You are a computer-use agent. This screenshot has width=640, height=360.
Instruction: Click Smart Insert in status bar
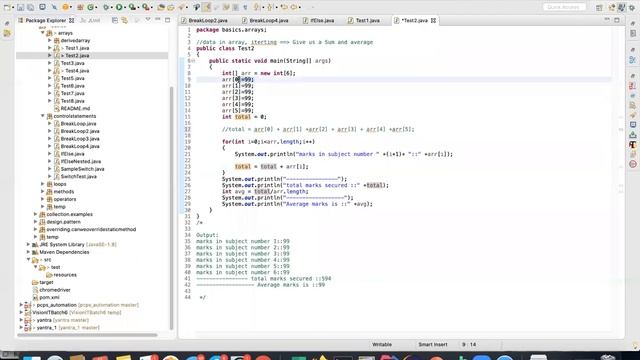coord(433,344)
